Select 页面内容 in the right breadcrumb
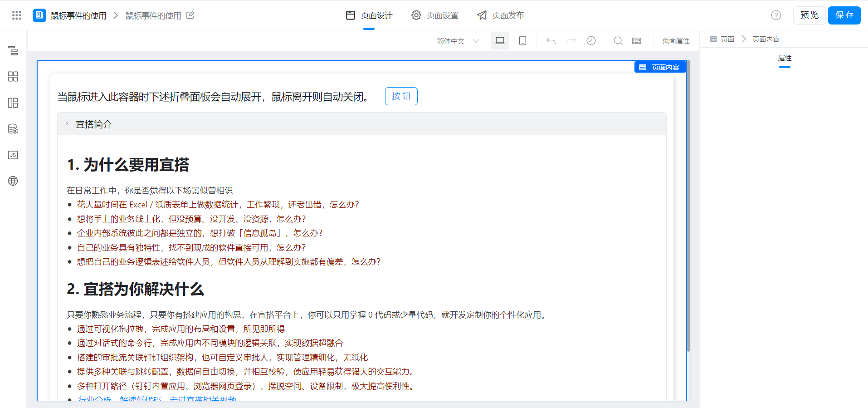868x408 pixels. coord(766,39)
